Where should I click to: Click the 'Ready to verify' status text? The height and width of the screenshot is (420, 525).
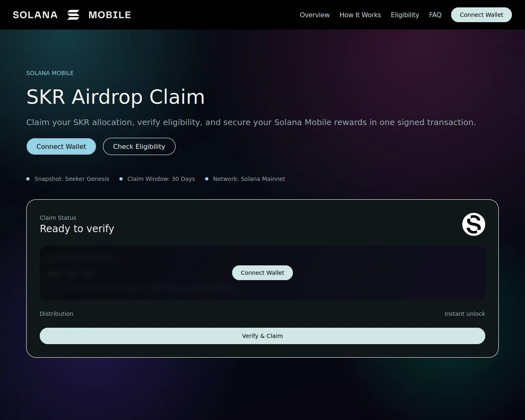(x=77, y=228)
